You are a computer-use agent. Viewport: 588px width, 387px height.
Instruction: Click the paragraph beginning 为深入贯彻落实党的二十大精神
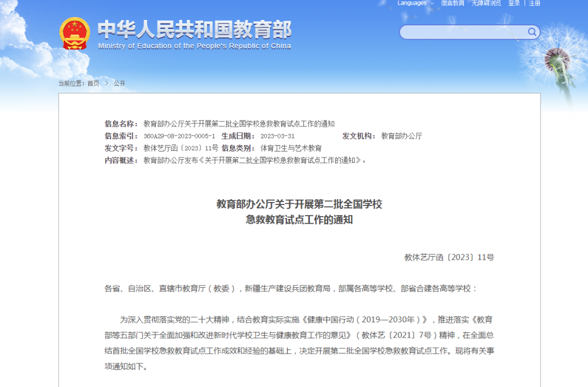299,343
